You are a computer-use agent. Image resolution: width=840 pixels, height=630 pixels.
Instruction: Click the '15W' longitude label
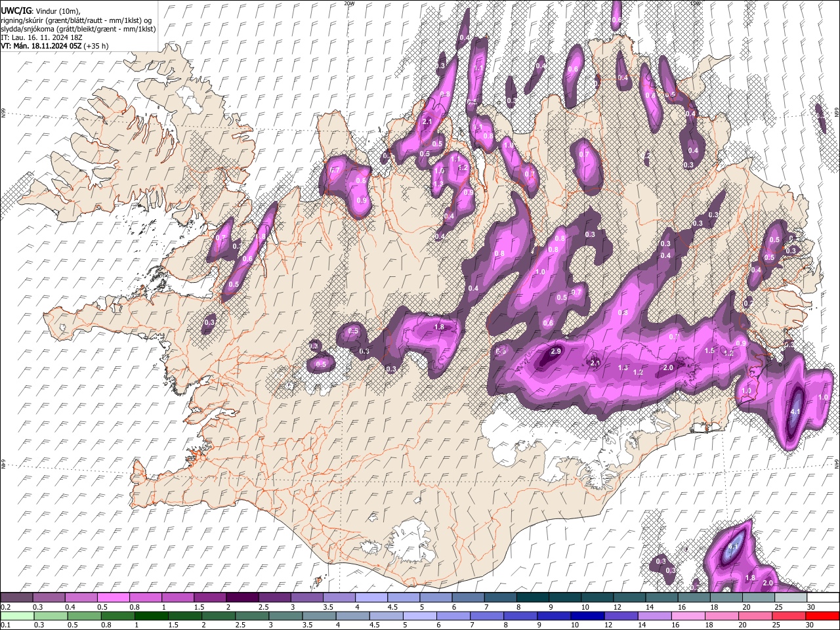click(696, 3)
